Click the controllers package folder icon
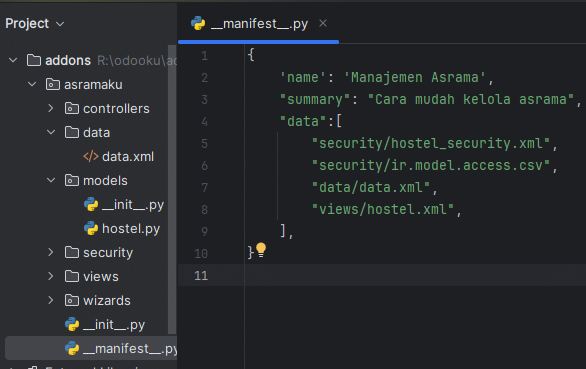 pyautogui.click(x=72, y=108)
